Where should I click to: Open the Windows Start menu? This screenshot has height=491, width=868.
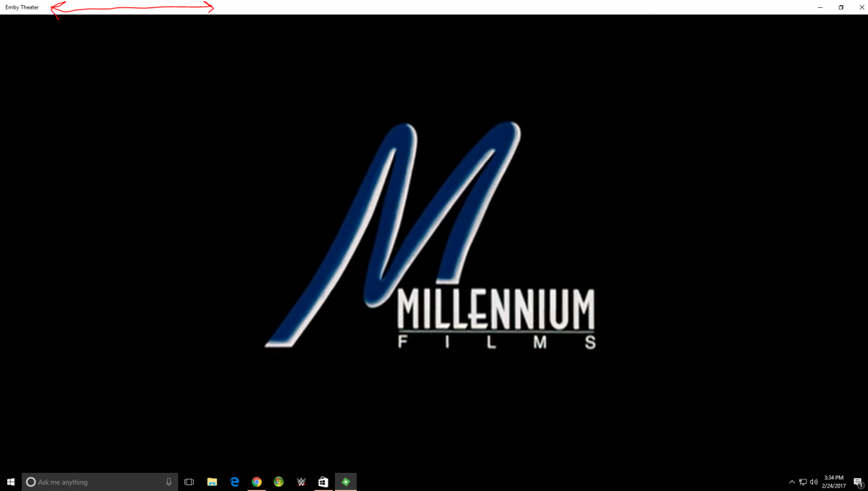coord(11,482)
